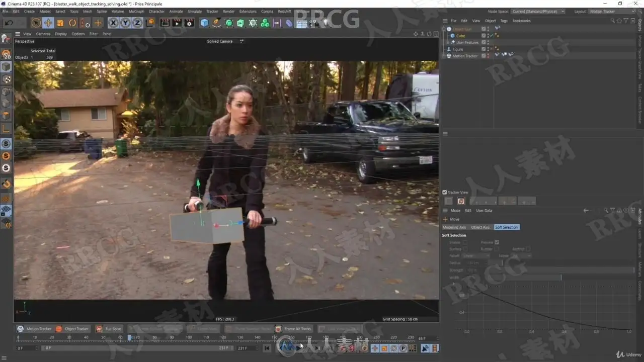
Task: Open the Layout dropdown showing Motion Tracker
Action: point(612,11)
